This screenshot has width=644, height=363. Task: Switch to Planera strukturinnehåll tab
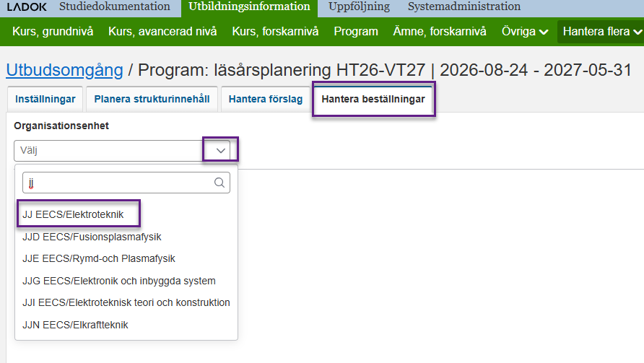[152, 100]
